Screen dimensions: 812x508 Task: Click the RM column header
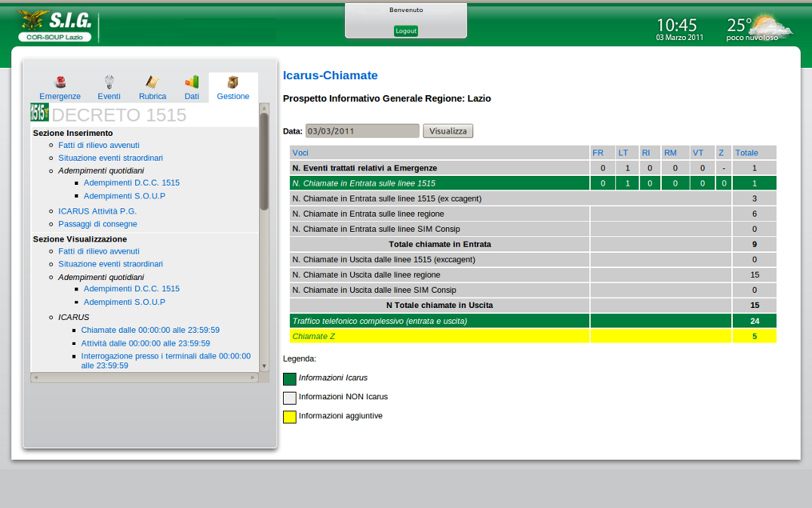tap(675, 152)
